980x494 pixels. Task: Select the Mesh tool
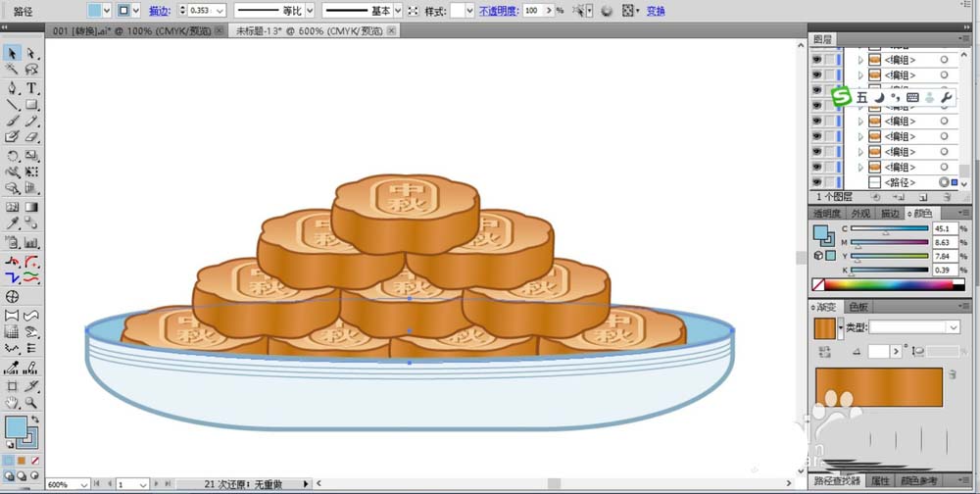(12, 207)
